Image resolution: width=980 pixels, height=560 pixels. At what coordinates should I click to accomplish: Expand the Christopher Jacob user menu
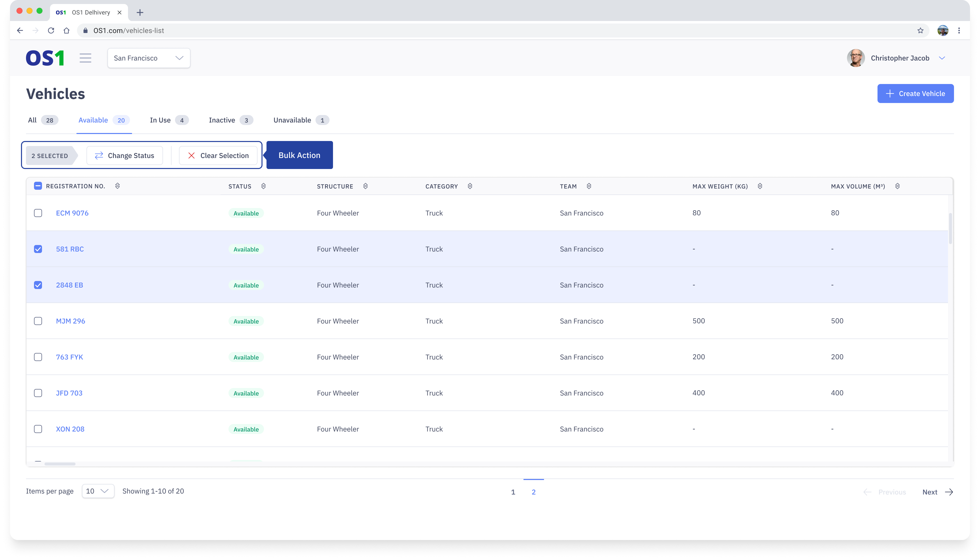point(942,58)
